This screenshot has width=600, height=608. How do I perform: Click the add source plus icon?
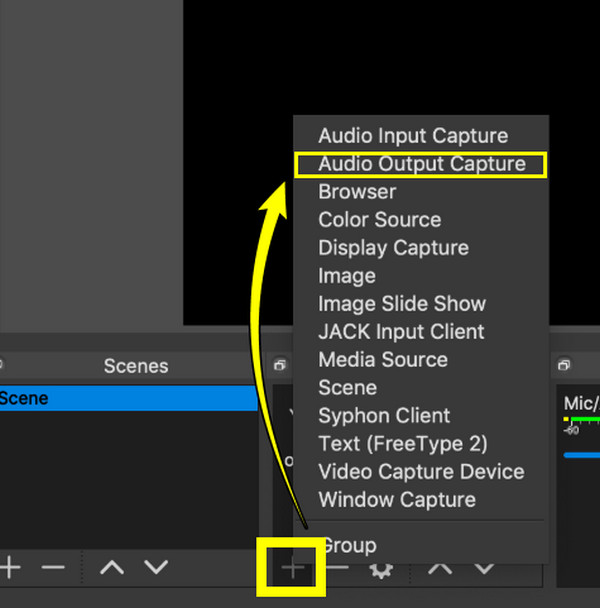[x=293, y=568]
